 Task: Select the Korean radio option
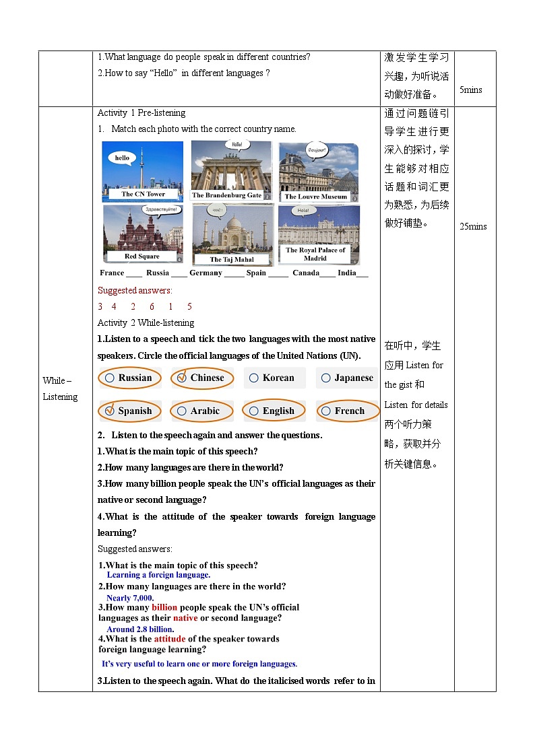[x=254, y=378]
